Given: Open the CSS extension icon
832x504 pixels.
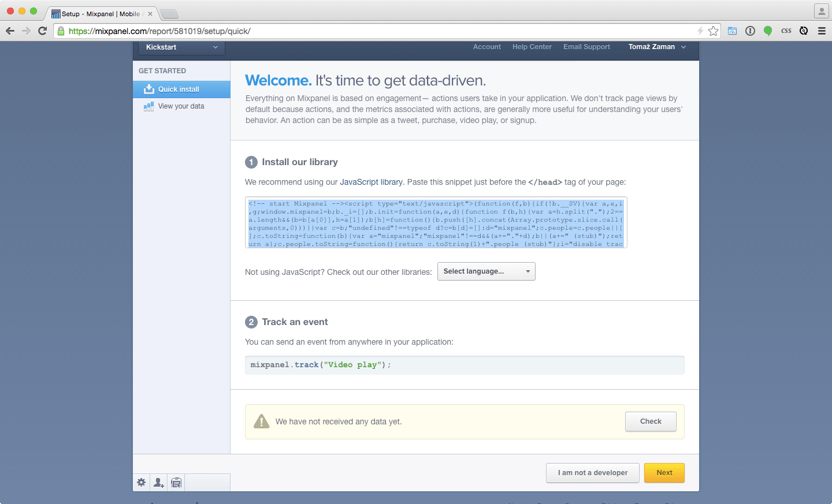Looking at the screenshot, I should pos(786,31).
